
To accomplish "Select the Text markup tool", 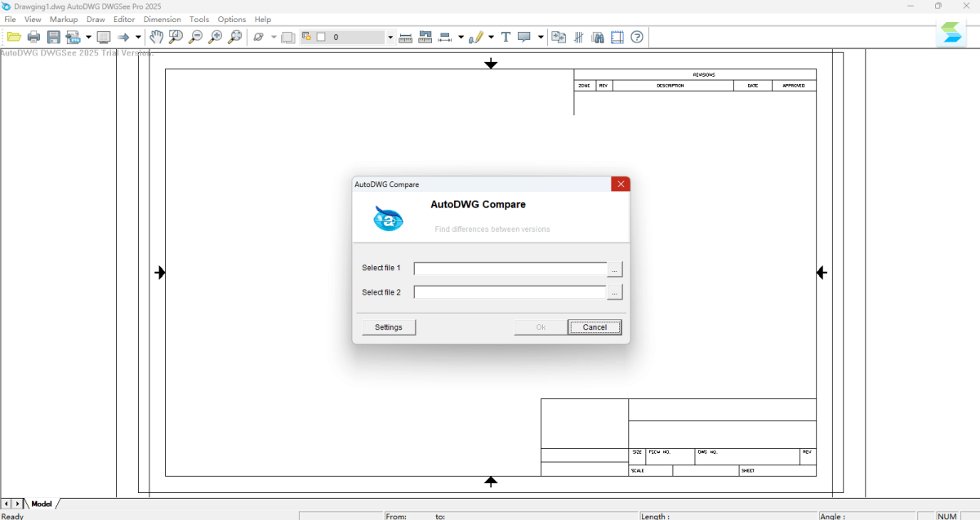I will [x=506, y=37].
